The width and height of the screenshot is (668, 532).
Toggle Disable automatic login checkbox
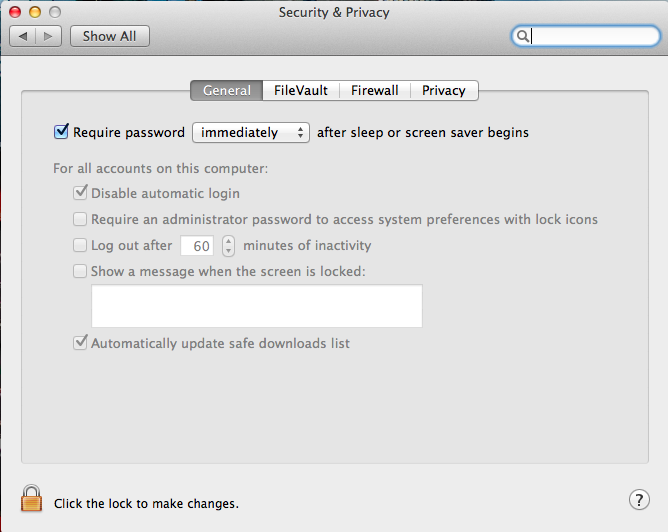point(80,193)
